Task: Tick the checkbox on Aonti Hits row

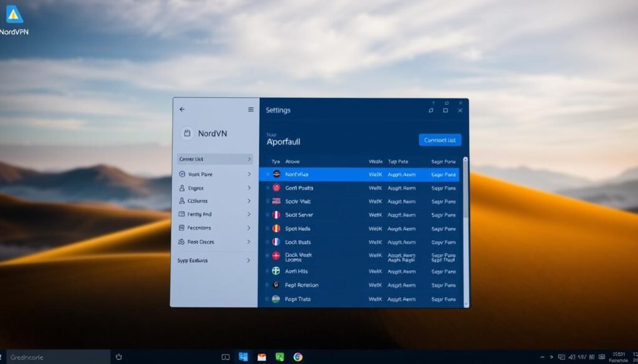Action: coord(268,271)
